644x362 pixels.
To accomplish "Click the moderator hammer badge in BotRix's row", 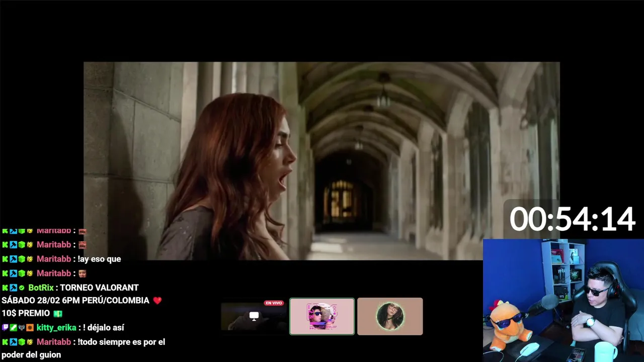I will (x=13, y=288).
